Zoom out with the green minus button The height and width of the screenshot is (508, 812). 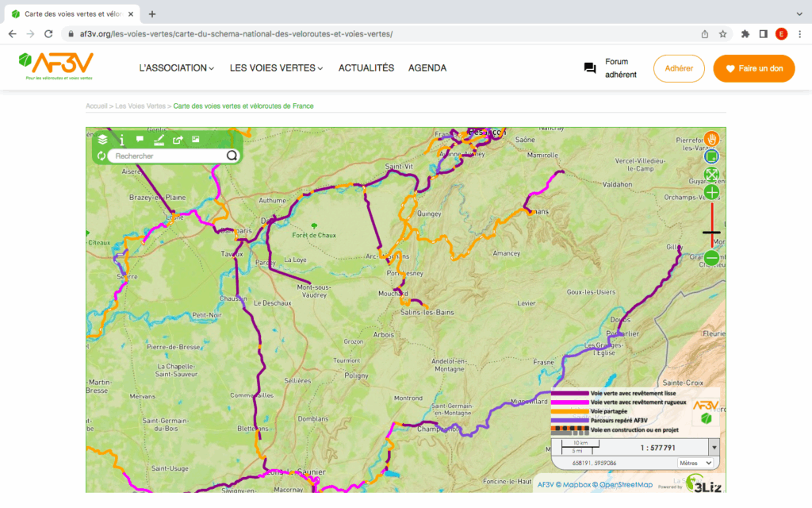point(711,258)
